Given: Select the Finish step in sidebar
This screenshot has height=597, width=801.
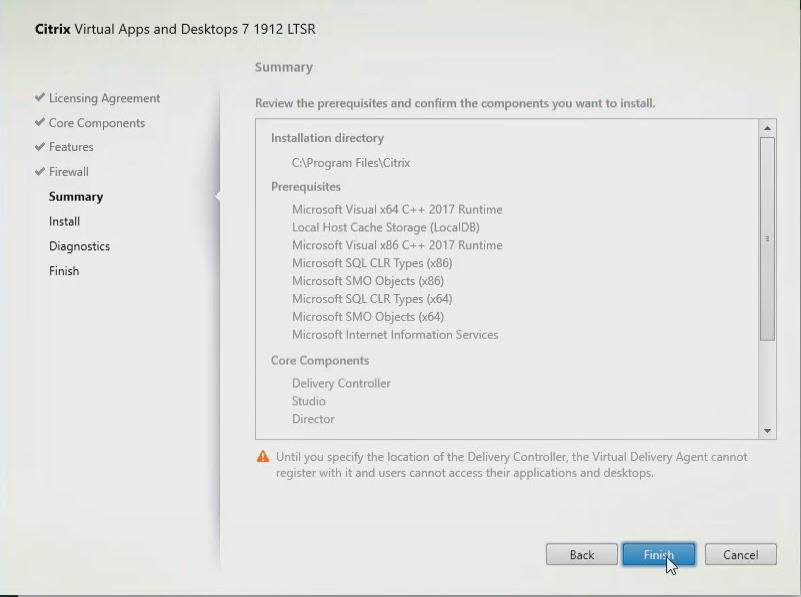Looking at the screenshot, I should [64, 271].
